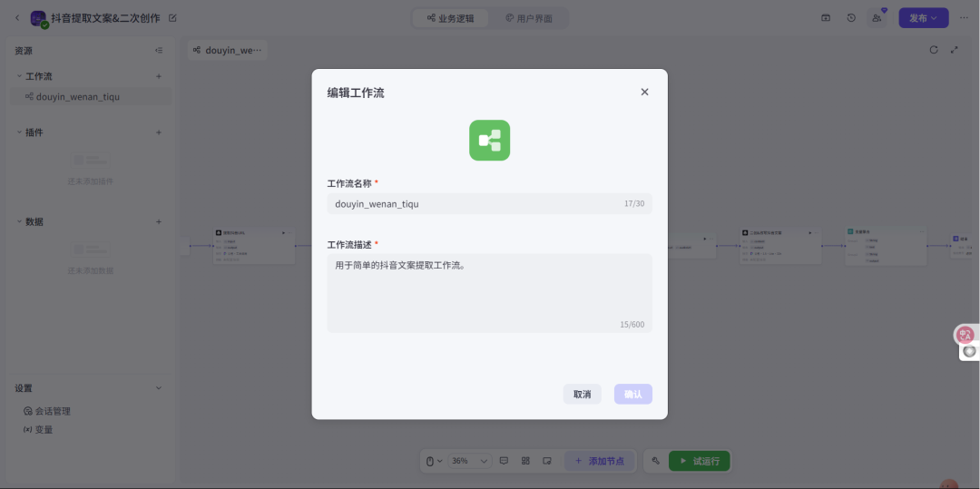Expand the canvas to fullscreen
Viewport: 980px width, 489px height.
point(955,50)
